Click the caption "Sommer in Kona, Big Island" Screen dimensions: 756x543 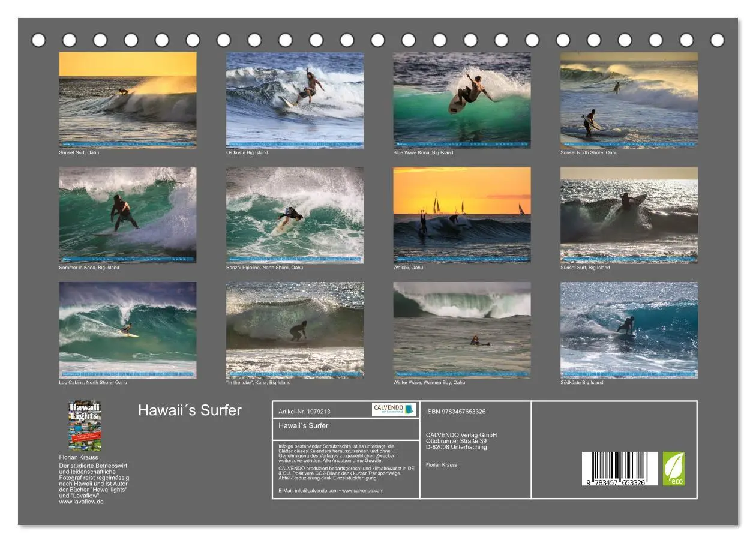coord(89,268)
